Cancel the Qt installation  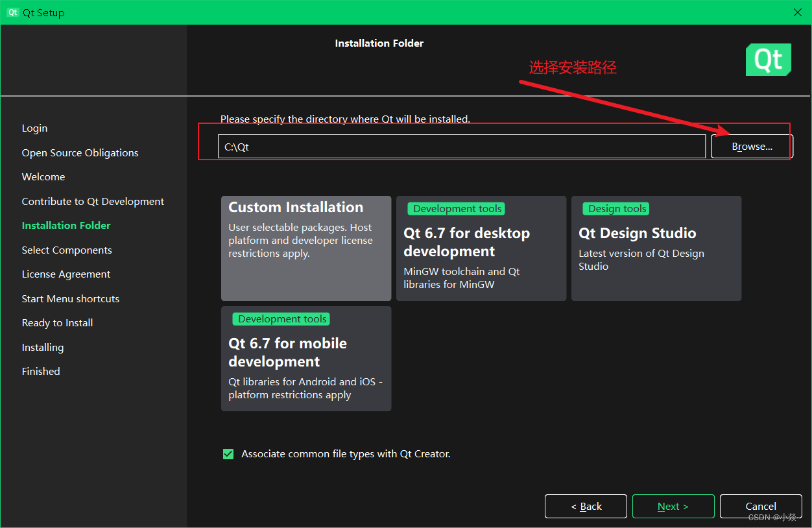coord(760,506)
